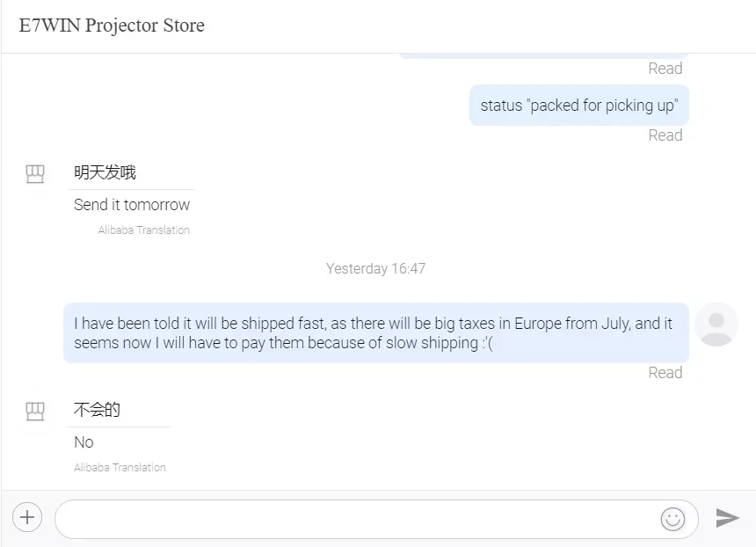Click the user profile avatar
This screenshot has width=756, height=547.
716,325
